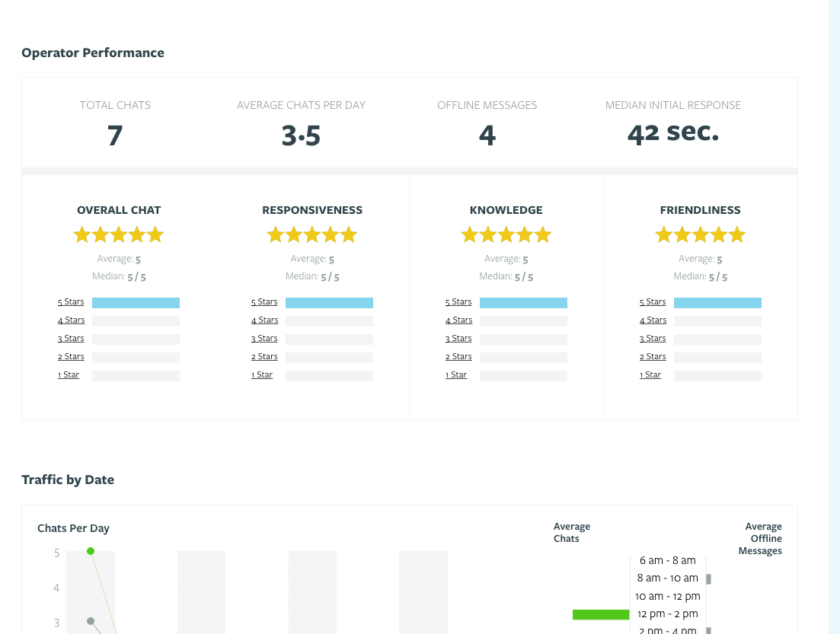Click the Operator Performance heading

[93, 53]
